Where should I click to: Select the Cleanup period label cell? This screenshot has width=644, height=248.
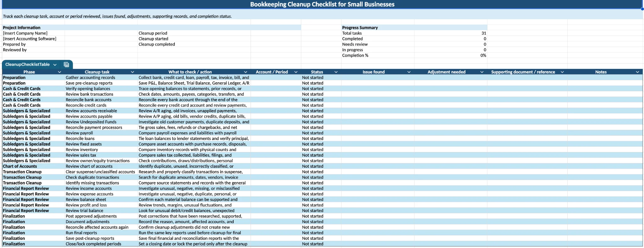click(194, 33)
